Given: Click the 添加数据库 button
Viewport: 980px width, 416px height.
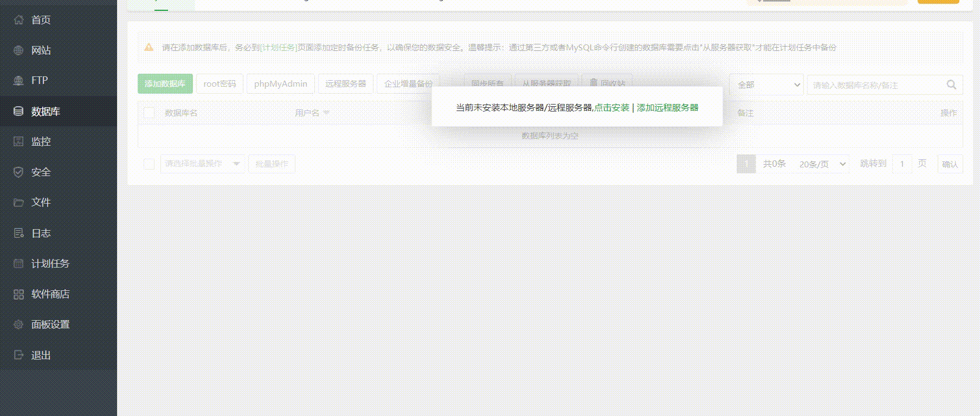Looking at the screenshot, I should click(x=165, y=84).
